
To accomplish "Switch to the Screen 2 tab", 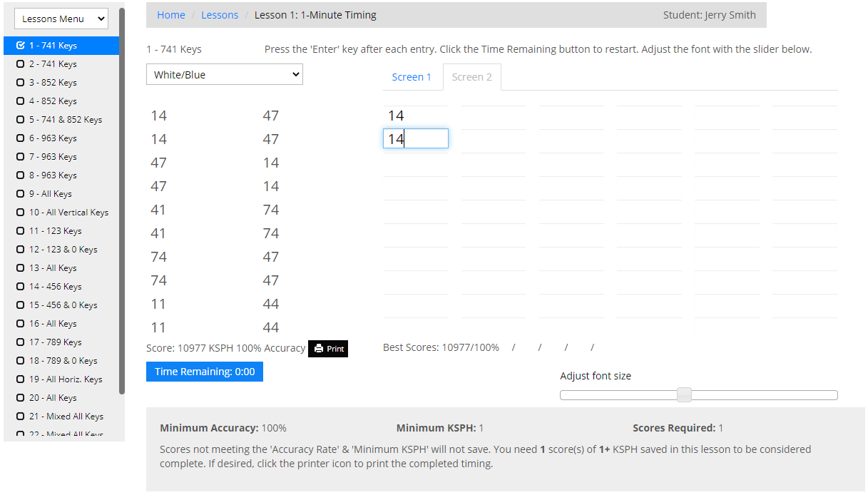I will (x=471, y=77).
